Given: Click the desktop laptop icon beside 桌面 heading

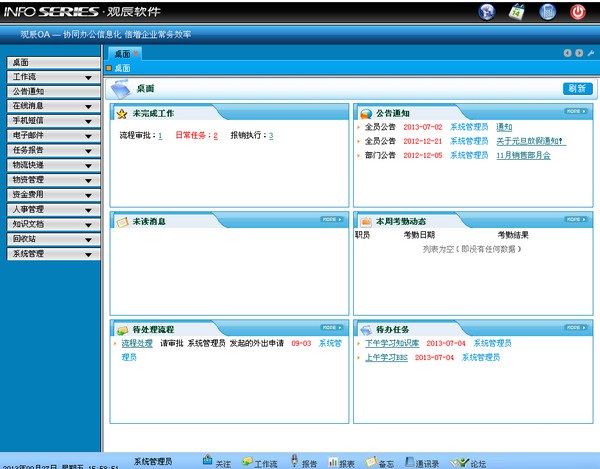Looking at the screenshot, I should coord(121,89).
